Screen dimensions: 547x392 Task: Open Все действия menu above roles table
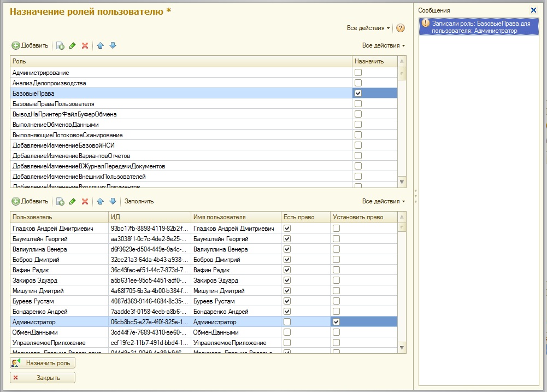[384, 45]
